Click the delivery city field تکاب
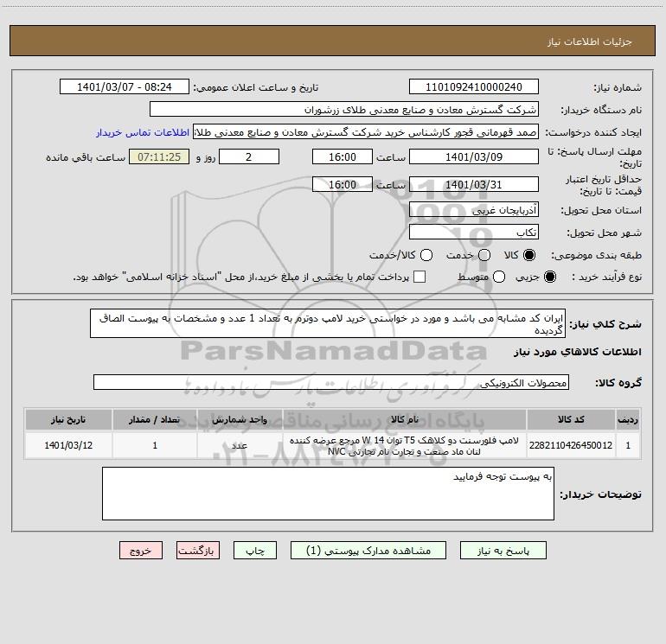 click(x=474, y=233)
